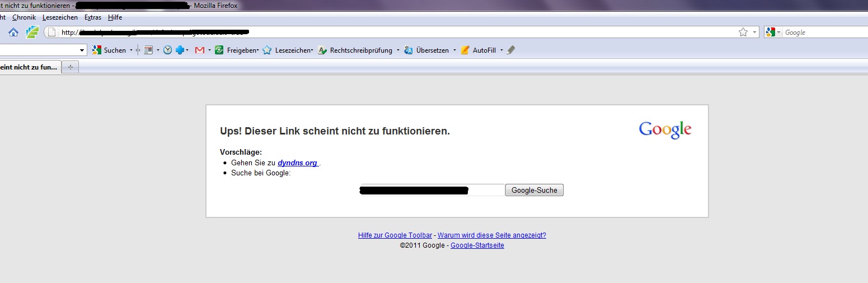Expand the Suchen options arrow
Image resolution: width=868 pixels, height=283 pixels.
click(131, 50)
